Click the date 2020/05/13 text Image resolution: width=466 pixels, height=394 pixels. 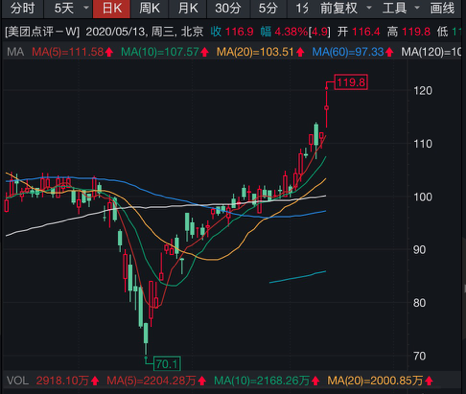[116, 32]
